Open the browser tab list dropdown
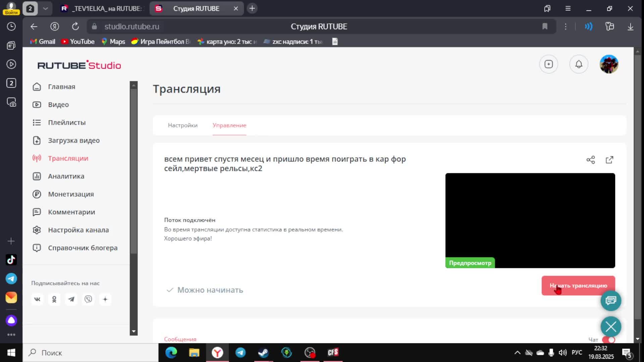Image resolution: width=644 pixels, height=362 pixels. click(46, 8)
